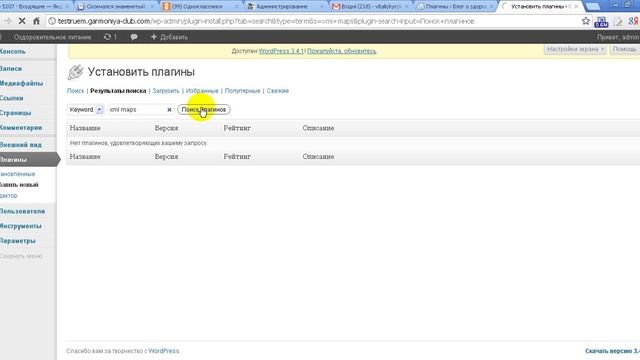Open Пользователи in the sidebar

point(22,211)
